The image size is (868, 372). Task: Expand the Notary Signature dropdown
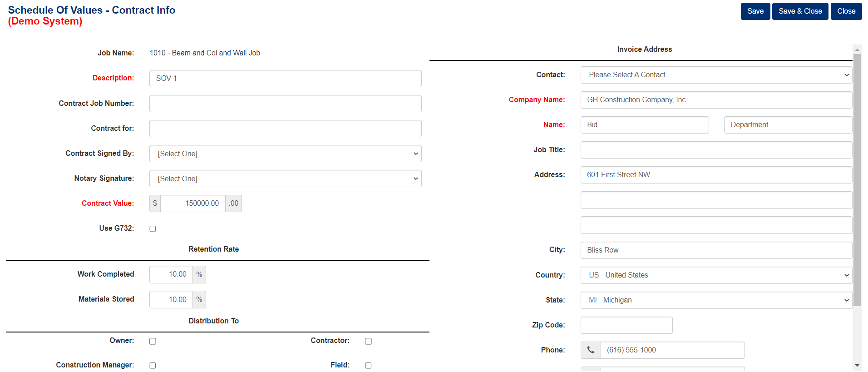pos(286,179)
